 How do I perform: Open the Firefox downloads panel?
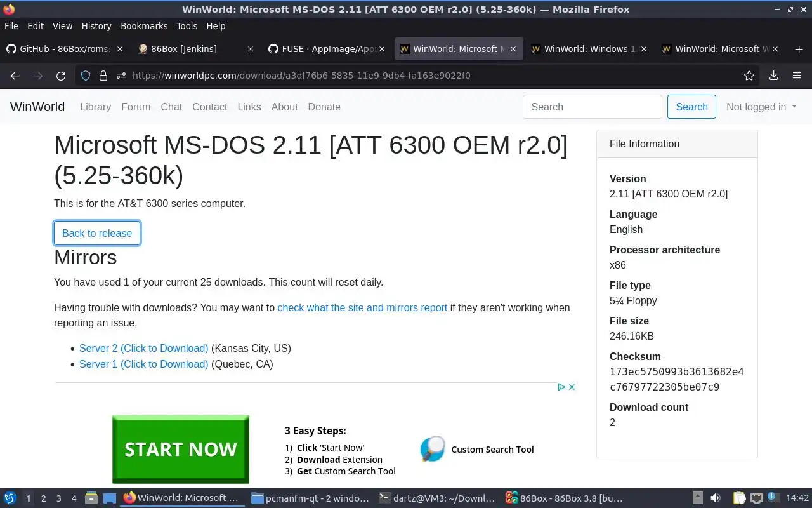pos(773,76)
